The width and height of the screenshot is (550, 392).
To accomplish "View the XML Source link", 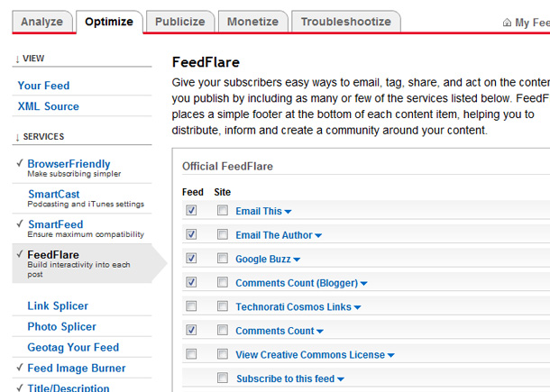I will (x=49, y=106).
